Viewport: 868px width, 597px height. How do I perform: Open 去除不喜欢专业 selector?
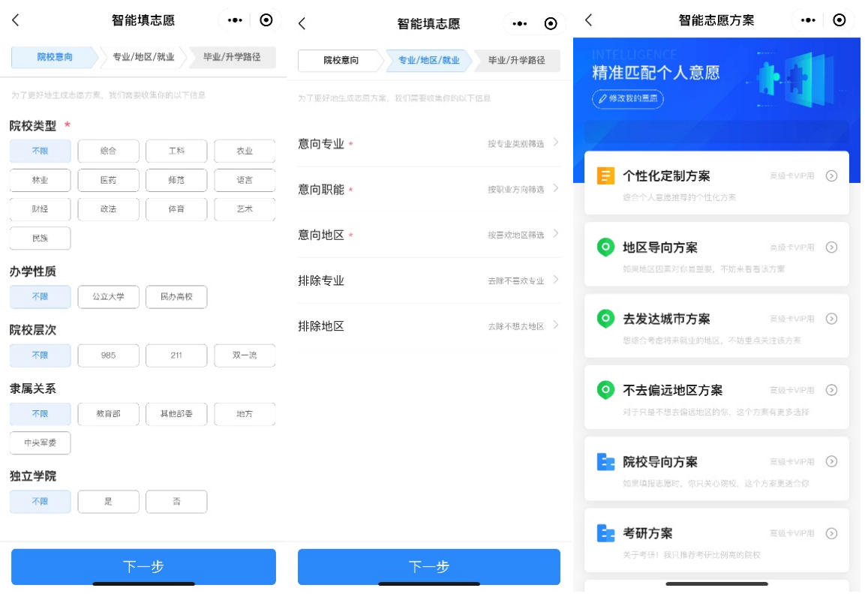pyautogui.click(x=516, y=281)
